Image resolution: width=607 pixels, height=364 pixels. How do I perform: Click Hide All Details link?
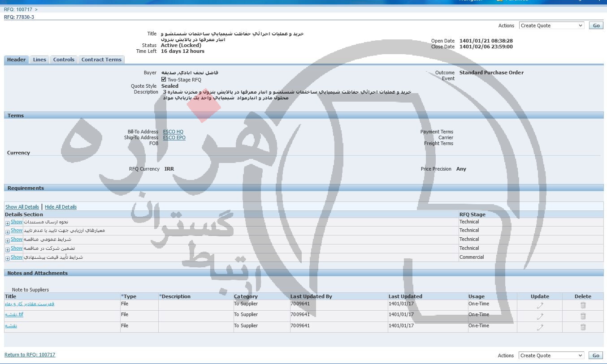(61, 207)
